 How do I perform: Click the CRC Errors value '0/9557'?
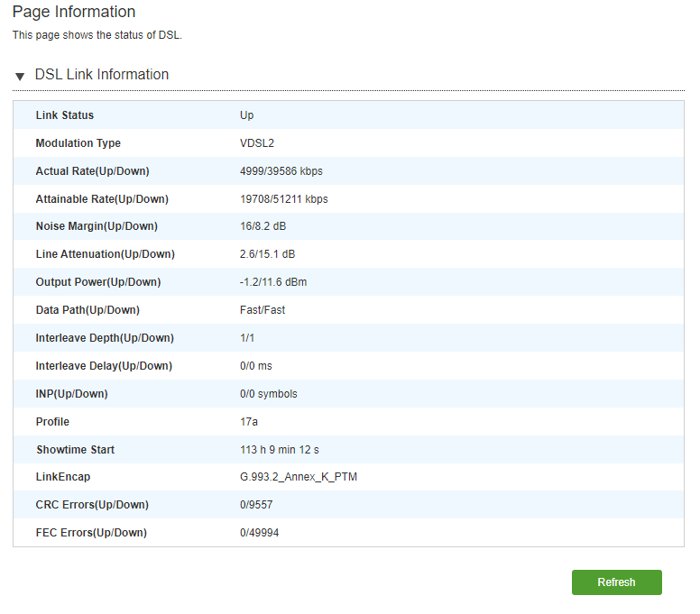coord(256,505)
